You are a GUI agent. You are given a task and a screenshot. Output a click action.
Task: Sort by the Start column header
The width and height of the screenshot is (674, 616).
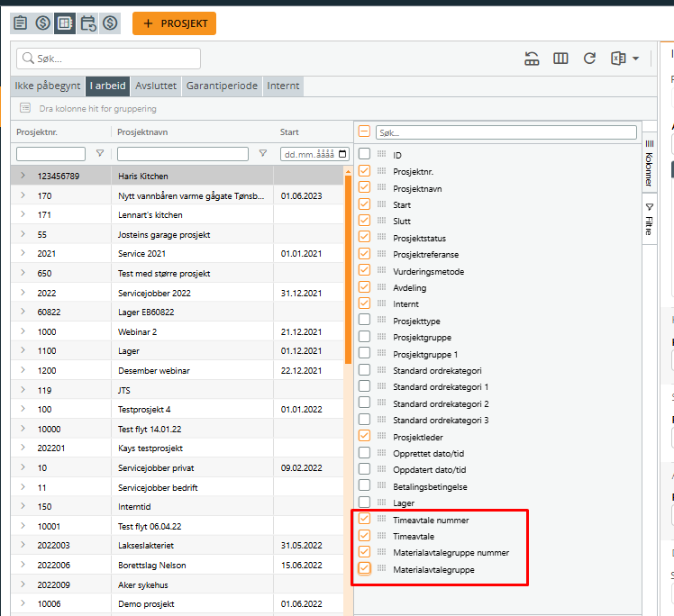click(289, 132)
